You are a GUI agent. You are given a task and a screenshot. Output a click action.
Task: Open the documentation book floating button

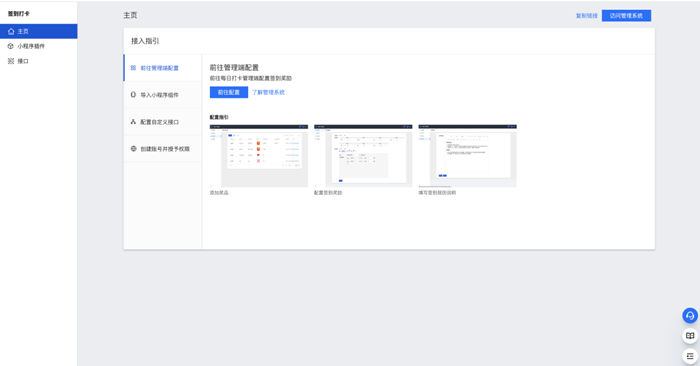coord(690,336)
